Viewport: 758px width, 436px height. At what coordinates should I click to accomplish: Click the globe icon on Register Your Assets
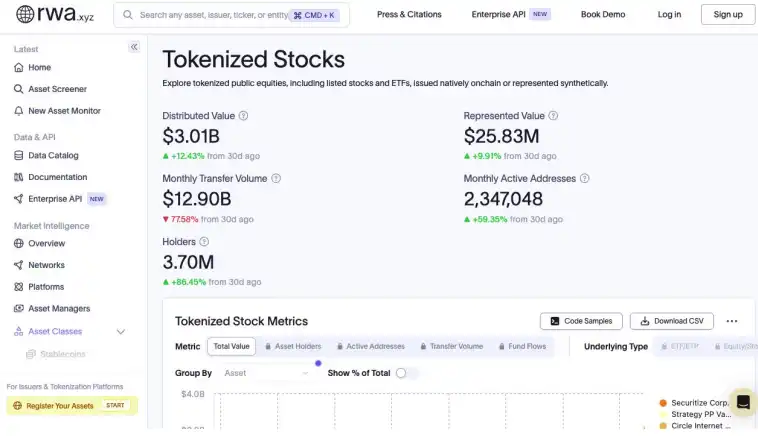pos(17,406)
